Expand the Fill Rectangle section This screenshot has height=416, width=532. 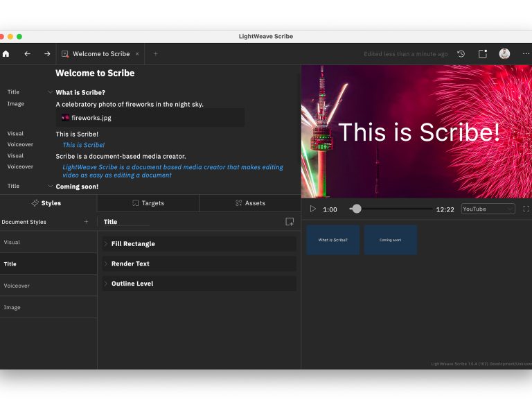[x=106, y=244]
